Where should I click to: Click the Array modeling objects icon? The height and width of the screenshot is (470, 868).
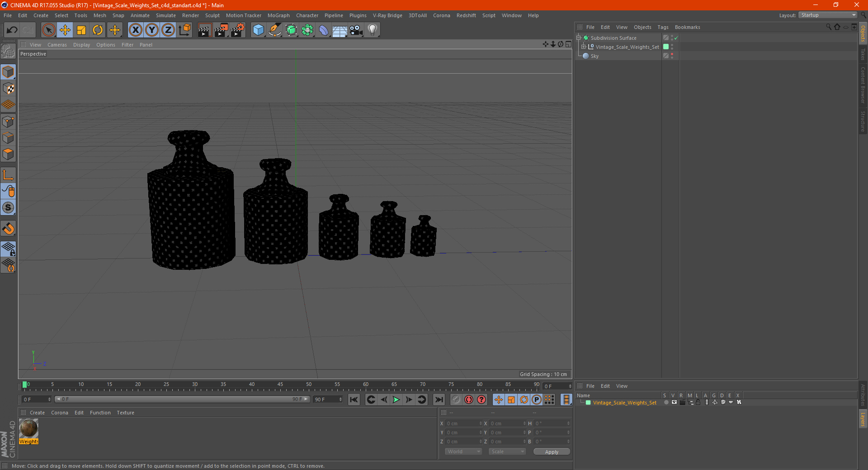[x=307, y=30]
